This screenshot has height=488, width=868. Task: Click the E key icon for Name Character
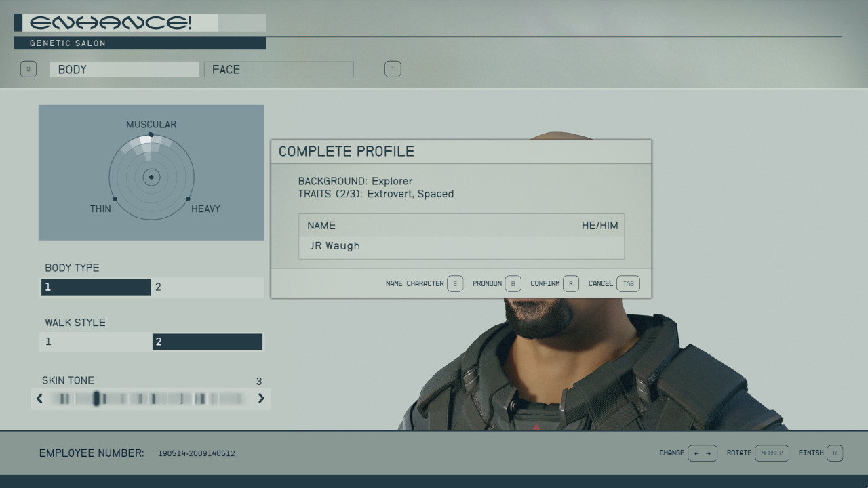[455, 283]
